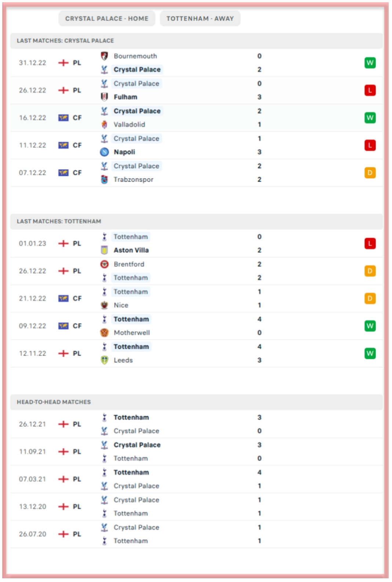Viewport: 392px width, 582px height.
Task: Click the Valladolid club crest icon
Action: [x=104, y=125]
